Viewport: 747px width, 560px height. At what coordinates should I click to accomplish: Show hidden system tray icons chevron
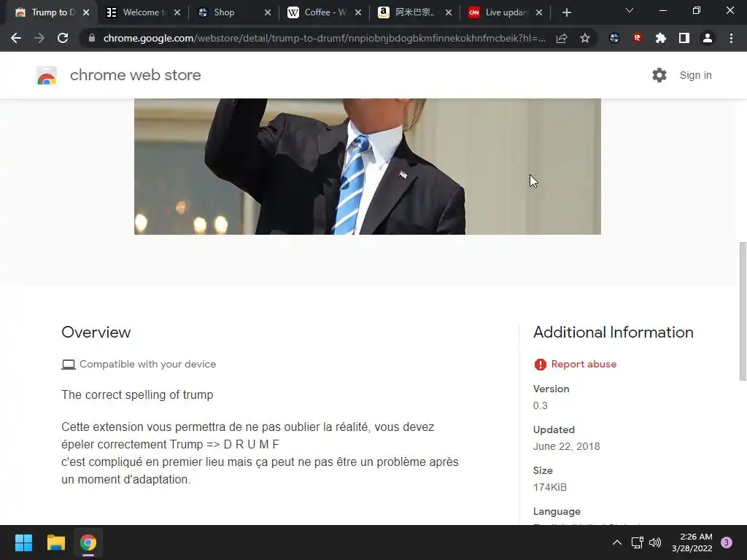click(617, 542)
